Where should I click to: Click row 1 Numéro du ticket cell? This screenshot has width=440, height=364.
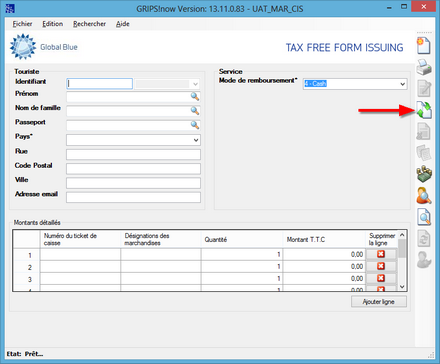click(80, 254)
